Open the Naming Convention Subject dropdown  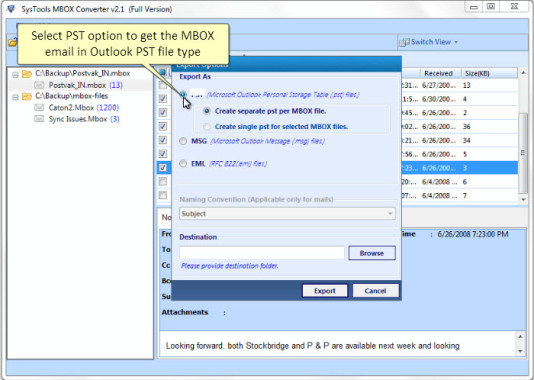click(287, 214)
